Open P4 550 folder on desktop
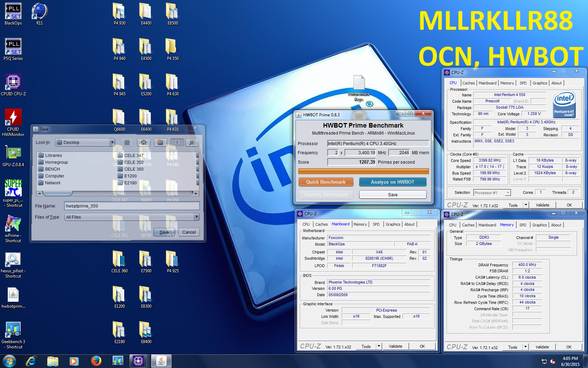 (173, 50)
